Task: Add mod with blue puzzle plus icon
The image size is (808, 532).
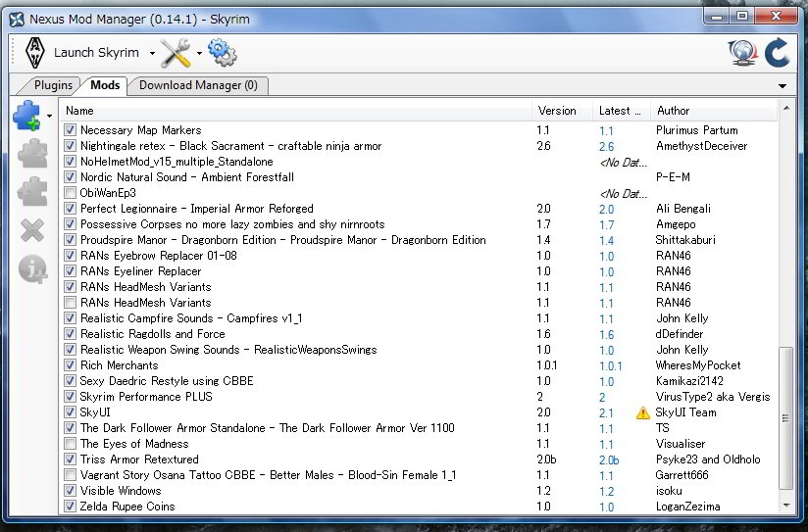Action: point(27,116)
